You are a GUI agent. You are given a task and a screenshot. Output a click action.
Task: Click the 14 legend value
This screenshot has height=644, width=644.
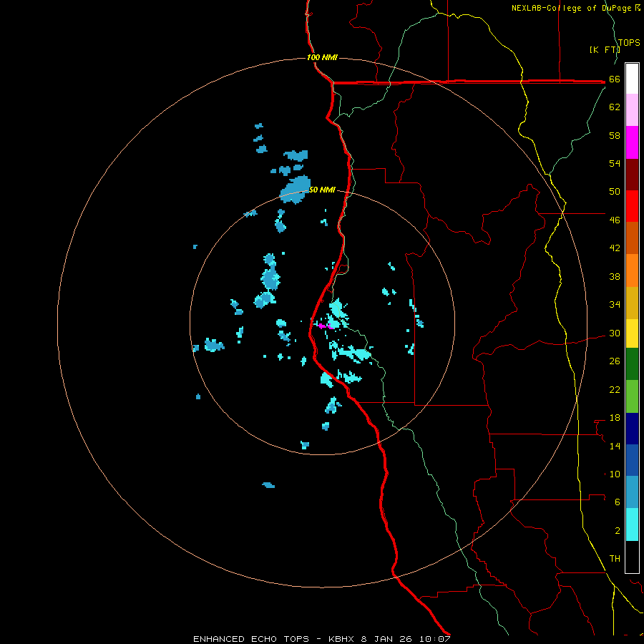(615, 446)
